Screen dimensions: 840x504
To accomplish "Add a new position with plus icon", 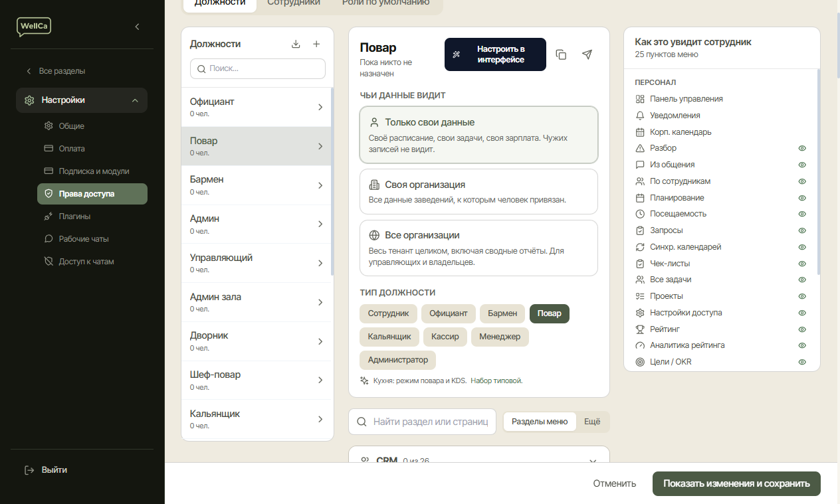I will coord(316,44).
